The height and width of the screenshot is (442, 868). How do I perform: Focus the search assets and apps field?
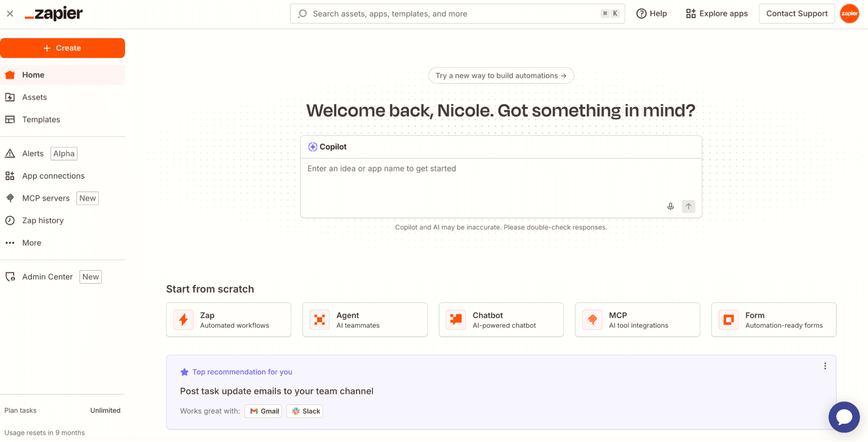(x=457, y=13)
